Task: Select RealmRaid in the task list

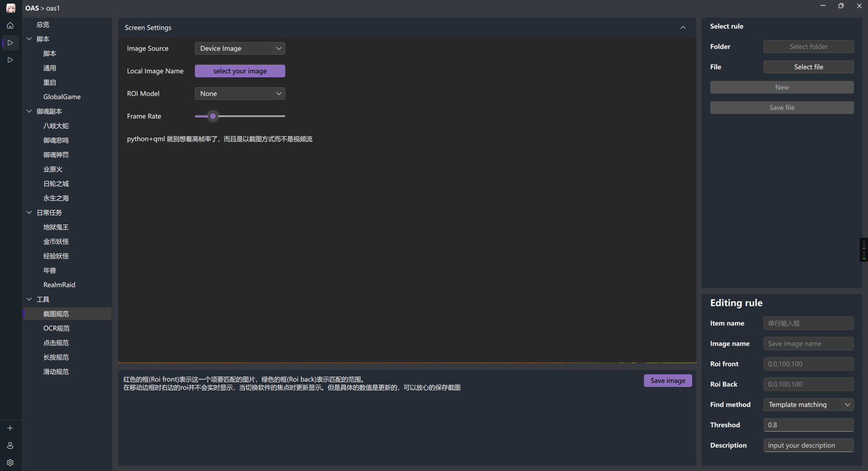Action: click(59, 285)
